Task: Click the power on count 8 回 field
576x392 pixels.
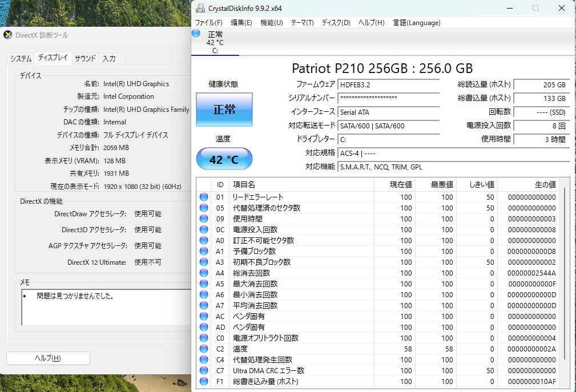Action: [542, 126]
